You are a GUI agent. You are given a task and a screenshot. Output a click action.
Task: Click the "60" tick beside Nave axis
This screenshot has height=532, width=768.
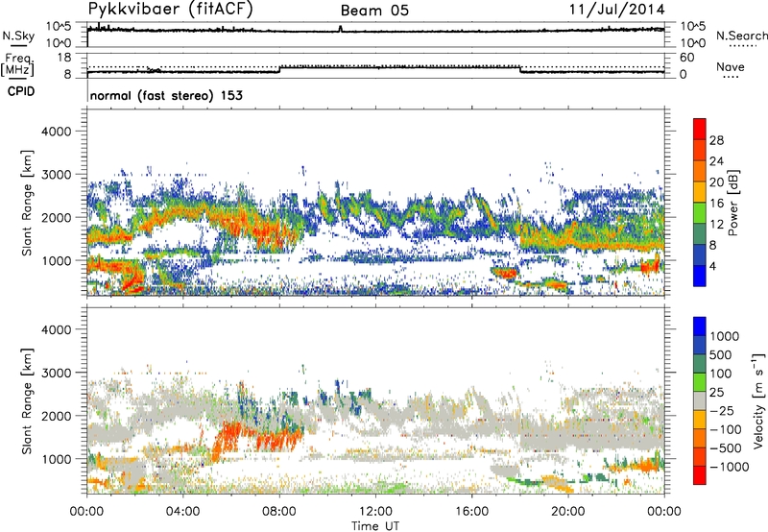pos(686,58)
